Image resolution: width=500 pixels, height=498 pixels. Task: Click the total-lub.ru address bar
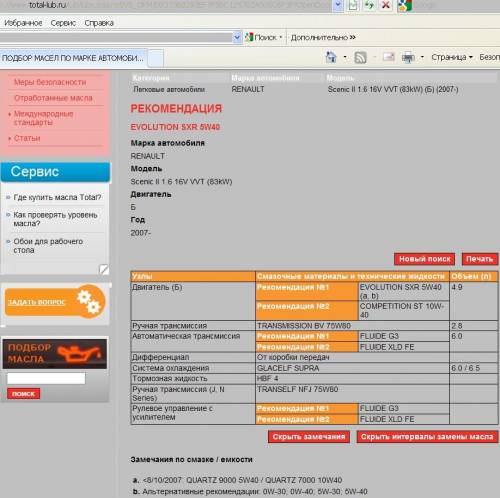167,5
